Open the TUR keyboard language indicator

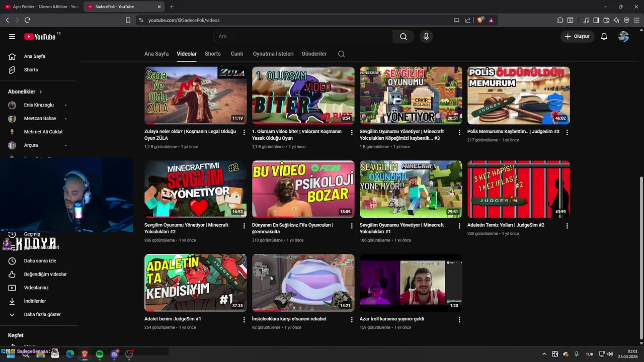coord(589,354)
